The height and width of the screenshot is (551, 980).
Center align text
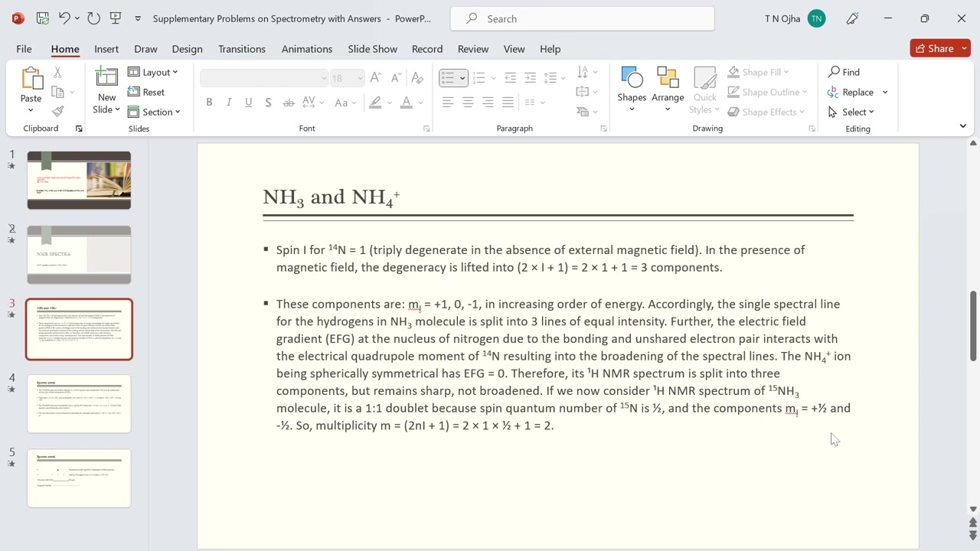(x=468, y=103)
